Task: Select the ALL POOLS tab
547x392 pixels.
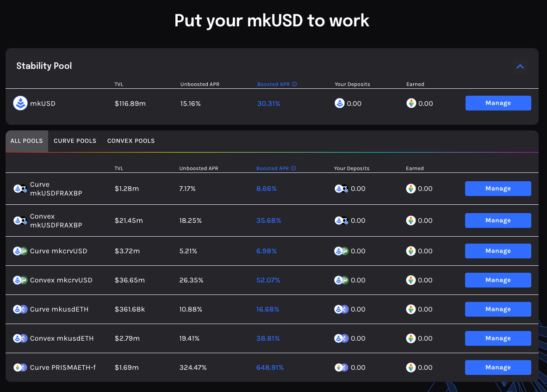Action: [x=26, y=141]
